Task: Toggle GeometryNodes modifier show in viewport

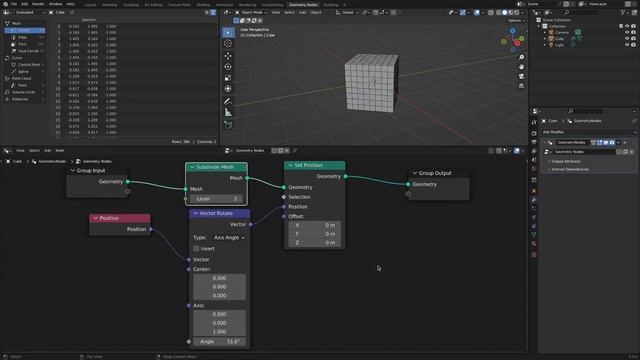Action: (606, 142)
